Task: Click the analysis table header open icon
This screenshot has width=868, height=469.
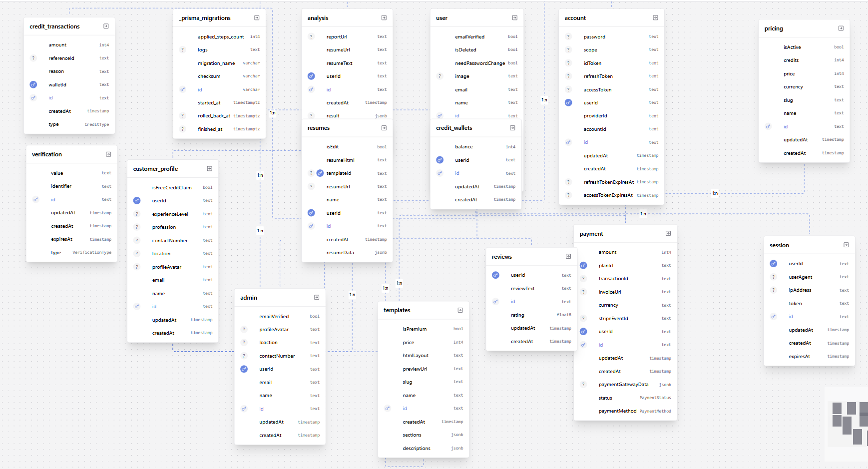Action: coord(384,17)
